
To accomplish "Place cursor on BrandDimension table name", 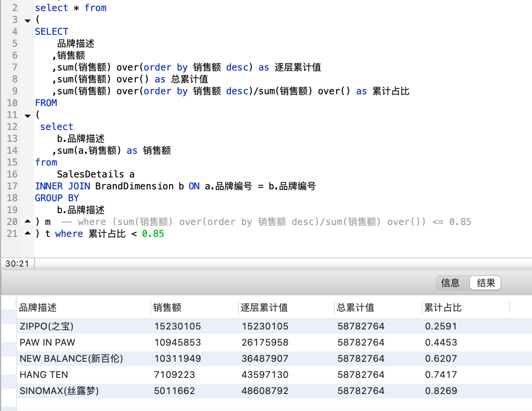I will 134,186.
